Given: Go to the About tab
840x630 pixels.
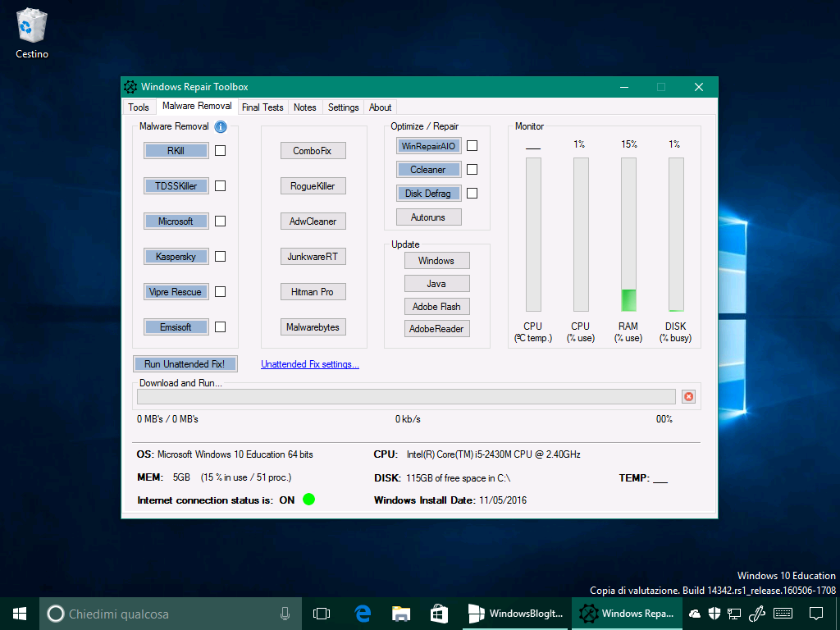Looking at the screenshot, I should tap(381, 107).
